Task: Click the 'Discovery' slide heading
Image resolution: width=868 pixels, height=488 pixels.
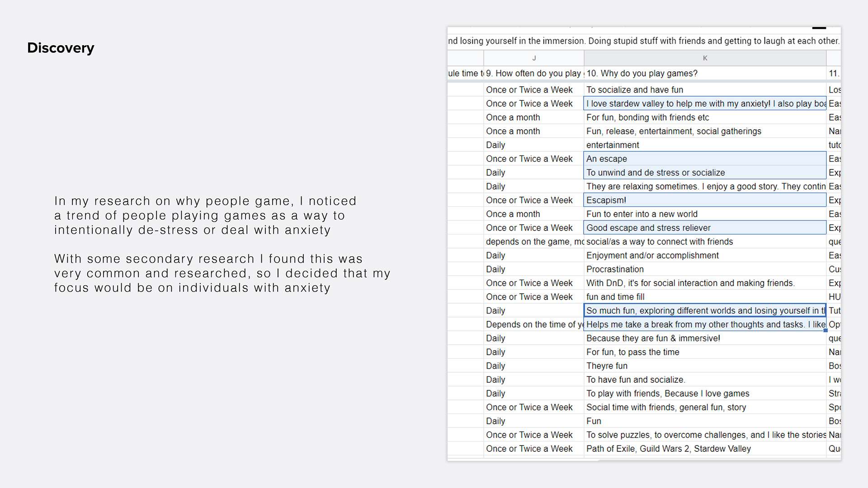Action: [61, 48]
